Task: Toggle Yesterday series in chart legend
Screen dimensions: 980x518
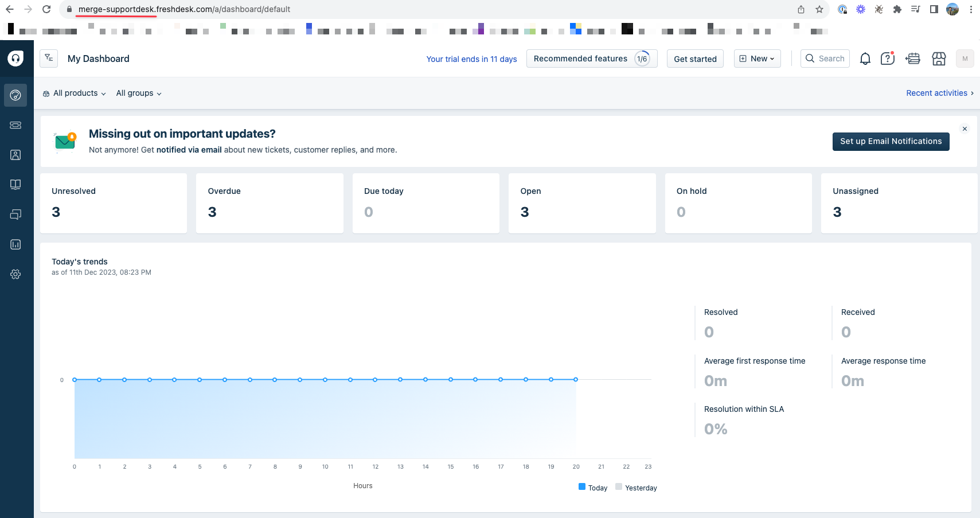Action: point(636,488)
